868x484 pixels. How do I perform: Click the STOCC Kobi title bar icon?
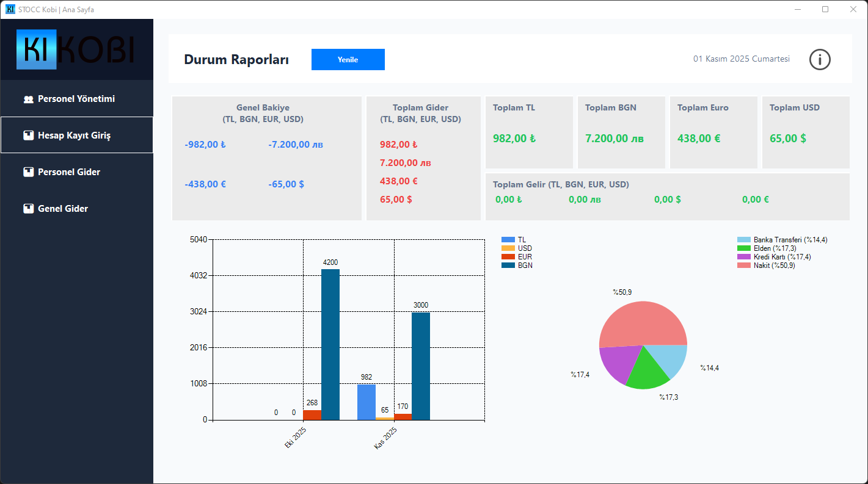pos(10,9)
